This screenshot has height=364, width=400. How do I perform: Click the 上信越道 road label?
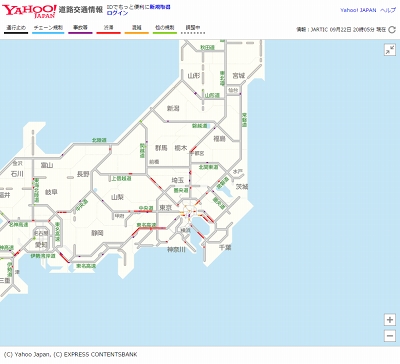click(121, 178)
